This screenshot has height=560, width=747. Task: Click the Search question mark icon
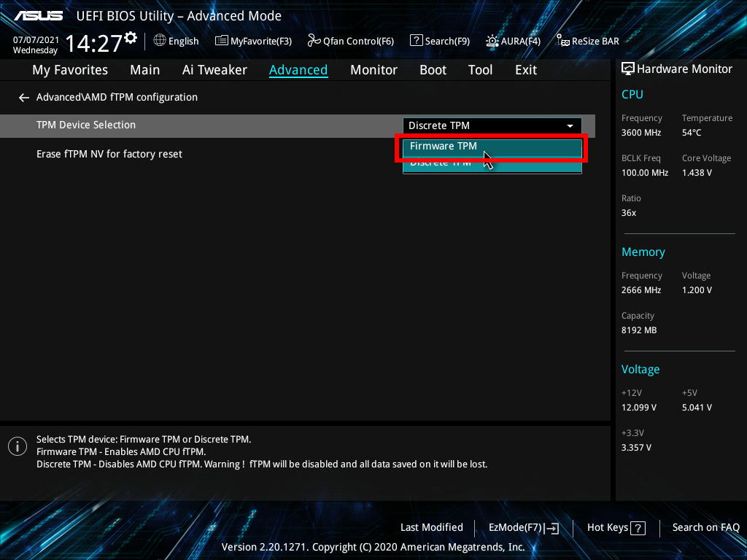[416, 41]
